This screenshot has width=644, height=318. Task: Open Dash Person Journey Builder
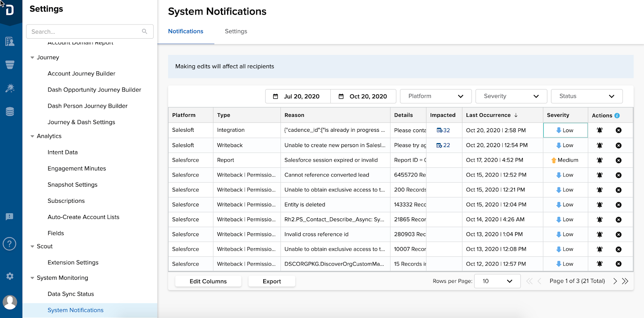pyautogui.click(x=87, y=106)
